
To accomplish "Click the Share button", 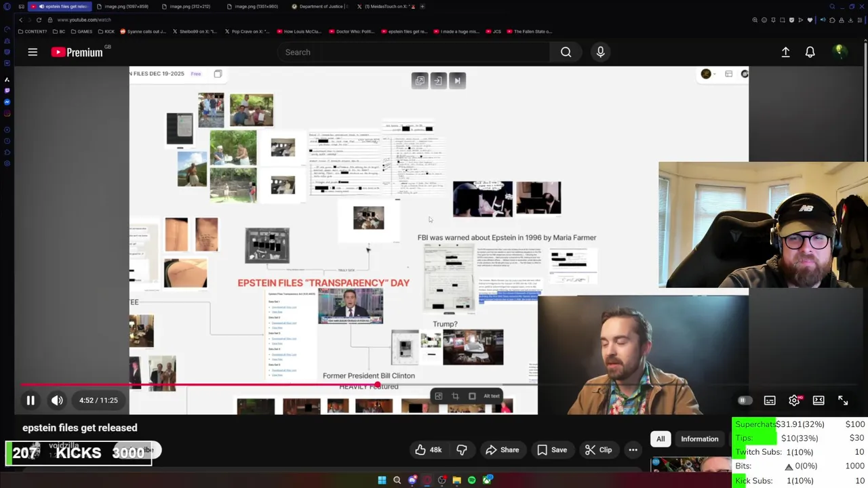I will (502, 450).
